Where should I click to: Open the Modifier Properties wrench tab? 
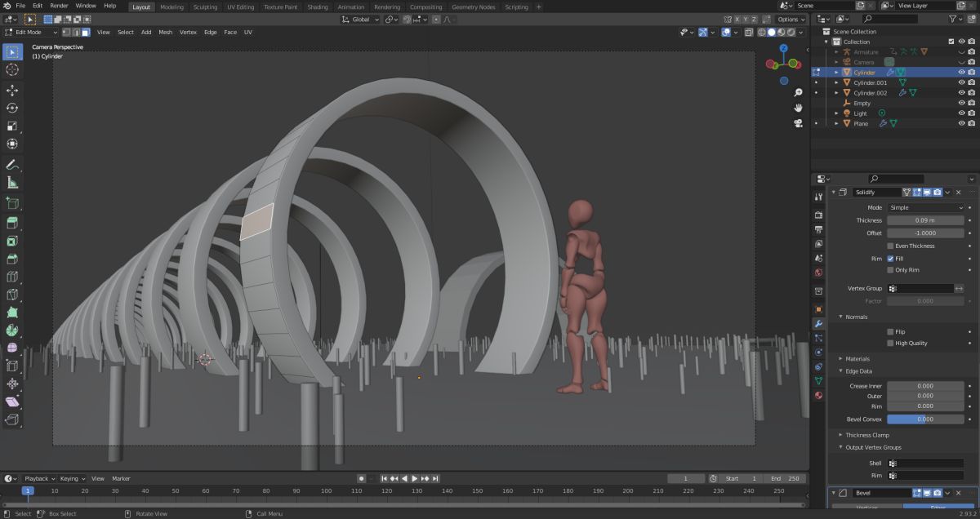point(818,323)
